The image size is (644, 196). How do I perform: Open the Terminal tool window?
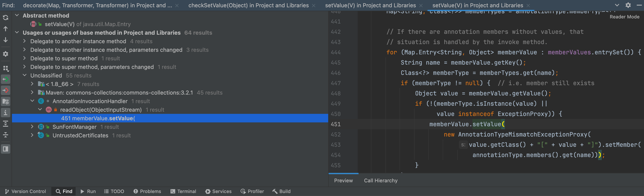click(183, 191)
